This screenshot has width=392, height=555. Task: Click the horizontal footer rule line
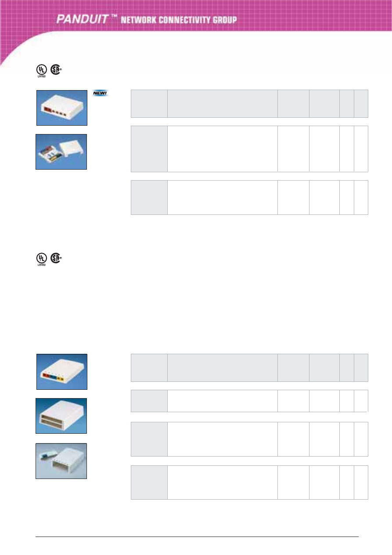[197, 537]
